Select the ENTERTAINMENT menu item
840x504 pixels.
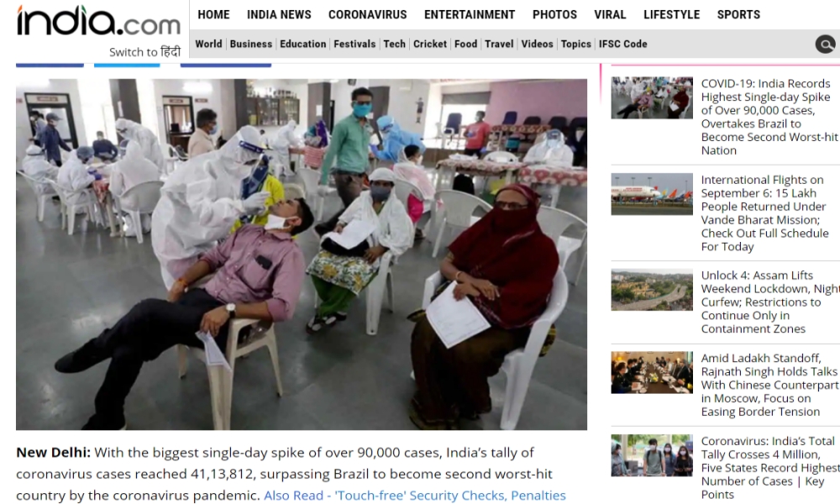[470, 14]
